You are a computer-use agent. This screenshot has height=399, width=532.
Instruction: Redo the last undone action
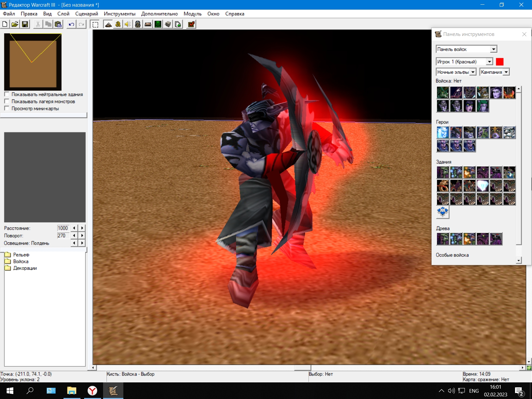click(x=81, y=24)
